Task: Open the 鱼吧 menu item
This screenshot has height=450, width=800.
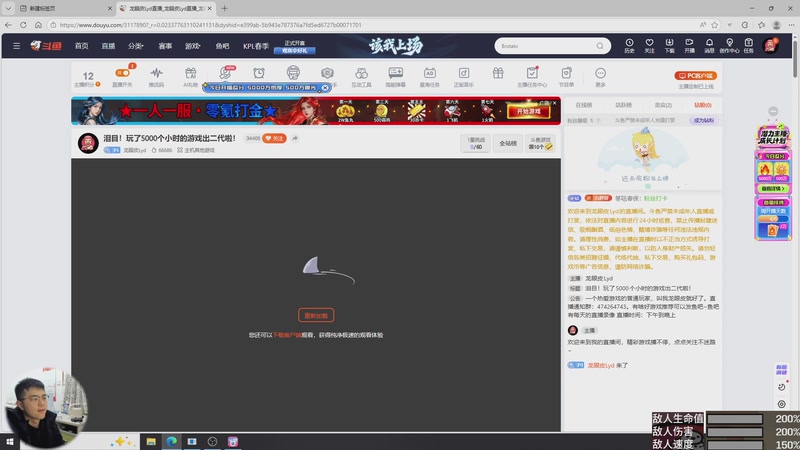Action: click(x=222, y=46)
